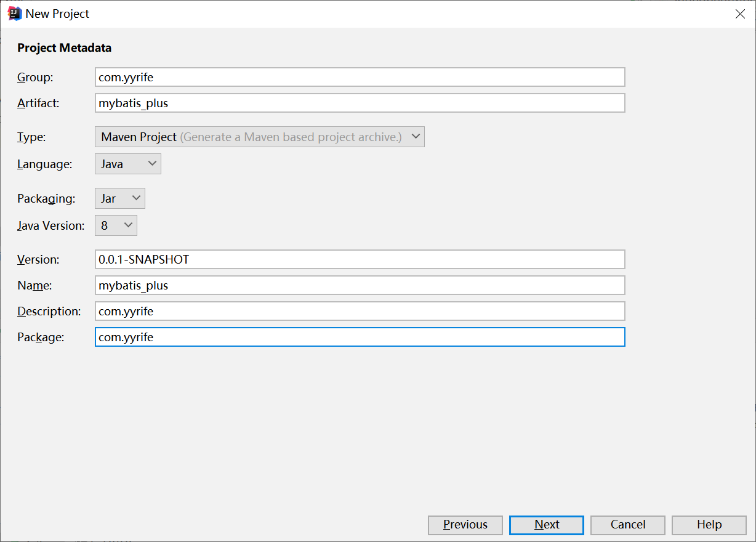756x542 pixels.
Task: Open the Language dropdown set to Java
Action: (x=128, y=164)
